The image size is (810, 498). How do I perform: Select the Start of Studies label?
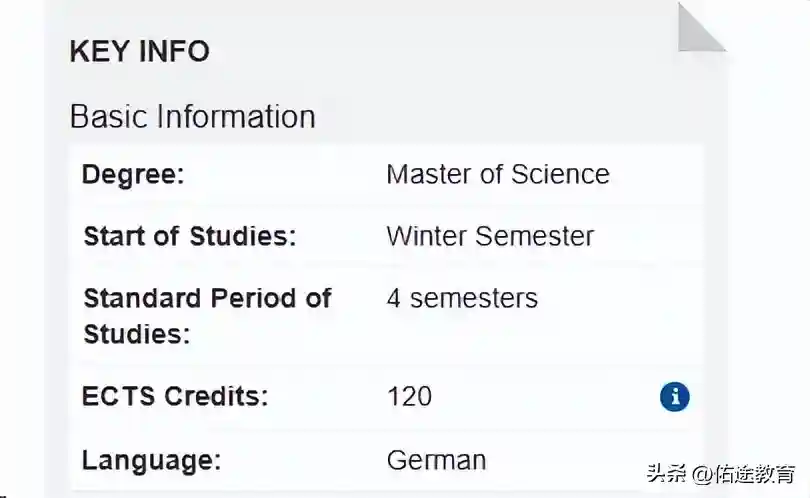tap(190, 236)
